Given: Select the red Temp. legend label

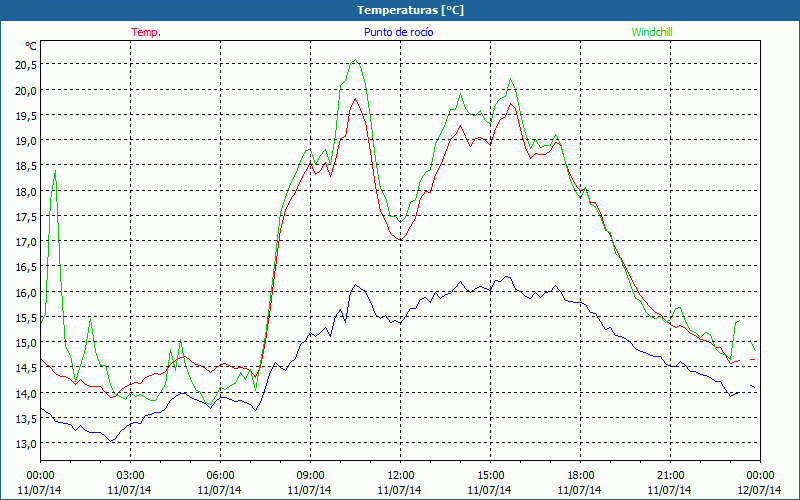Looking at the screenshot, I should click(x=146, y=32).
